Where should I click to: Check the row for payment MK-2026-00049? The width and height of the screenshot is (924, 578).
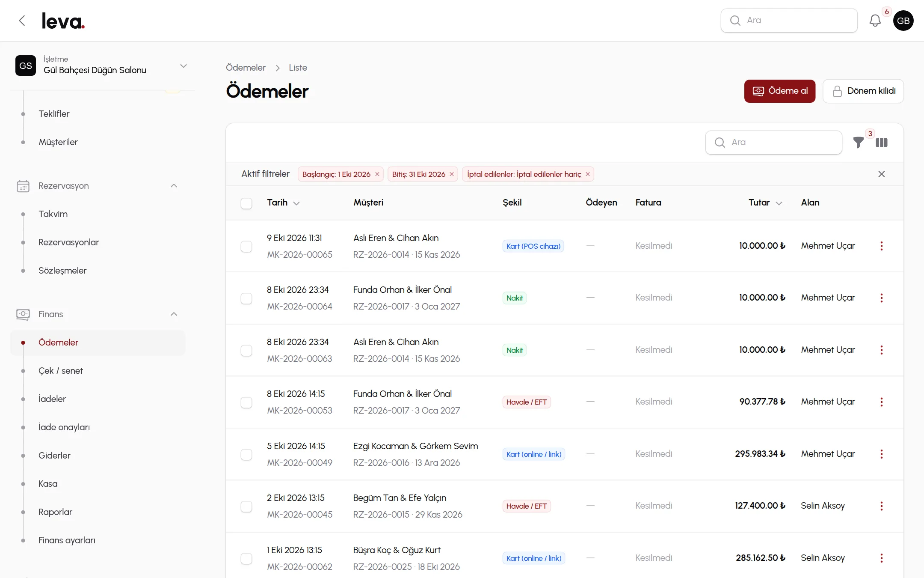246,455
